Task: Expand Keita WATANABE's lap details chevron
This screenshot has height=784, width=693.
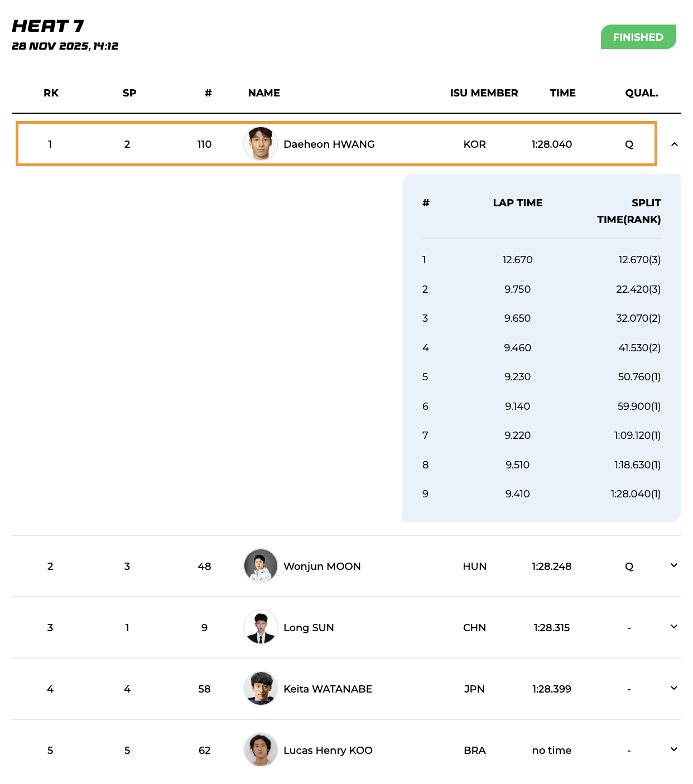Action: coord(674,688)
